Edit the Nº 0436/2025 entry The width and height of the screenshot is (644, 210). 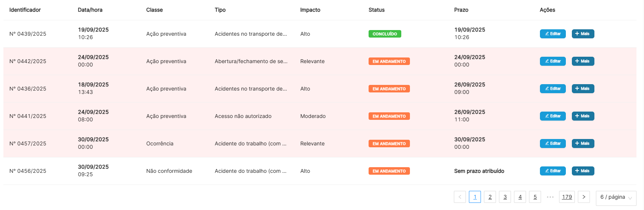click(x=552, y=89)
